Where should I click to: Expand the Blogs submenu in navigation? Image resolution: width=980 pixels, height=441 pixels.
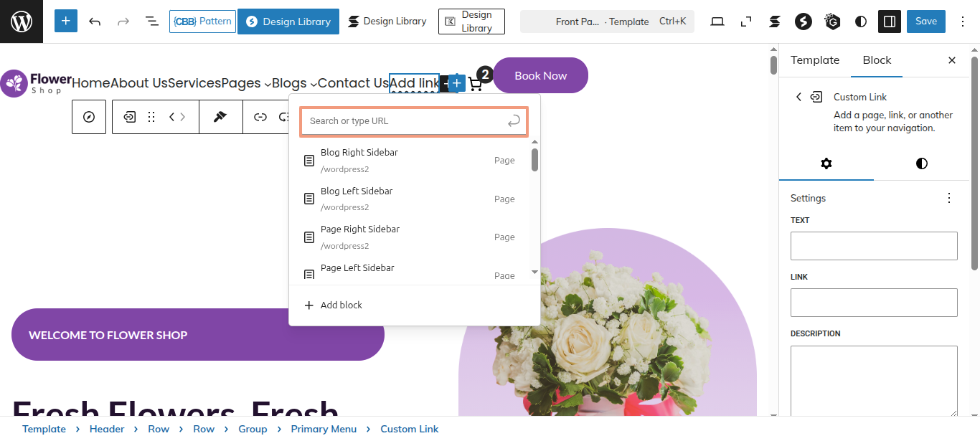click(314, 85)
